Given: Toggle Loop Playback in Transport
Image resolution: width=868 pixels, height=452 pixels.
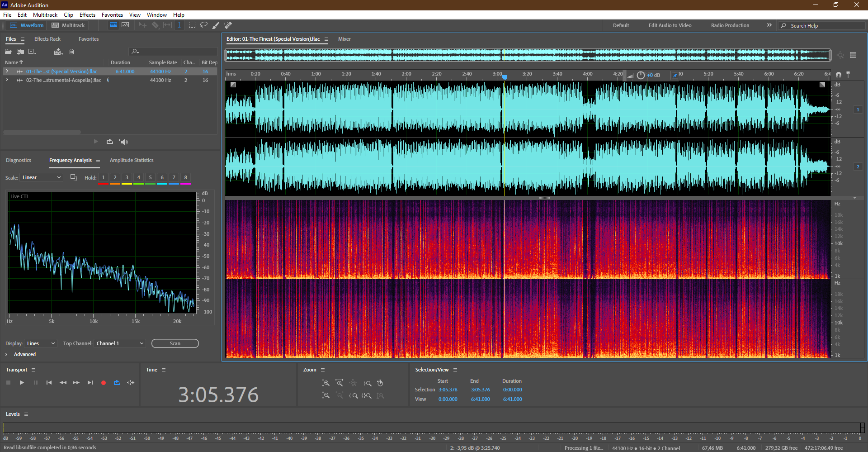Looking at the screenshot, I should (x=117, y=383).
